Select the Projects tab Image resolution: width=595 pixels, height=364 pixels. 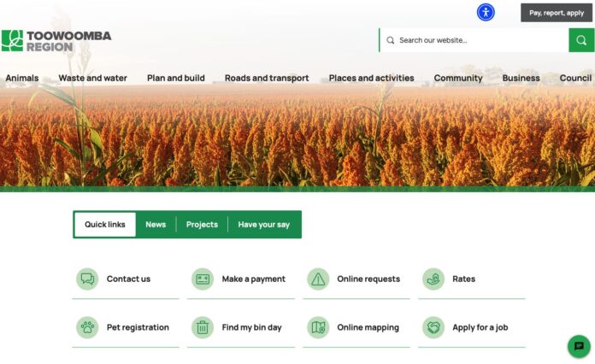(x=202, y=225)
